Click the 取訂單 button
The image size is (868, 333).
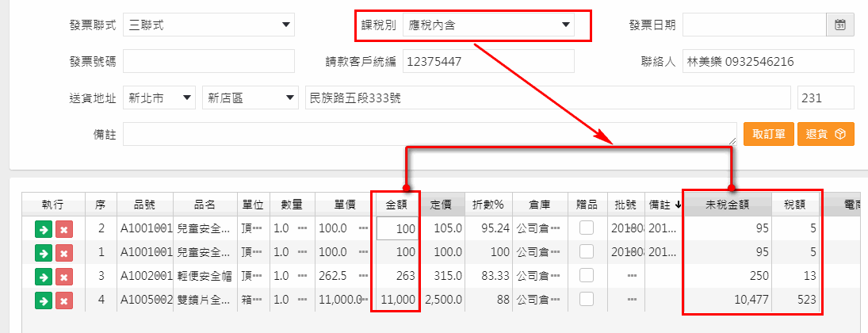tap(769, 134)
